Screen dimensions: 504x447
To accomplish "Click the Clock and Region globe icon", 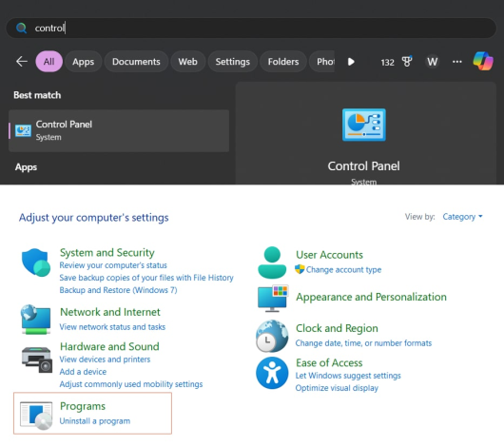I will [272, 337].
